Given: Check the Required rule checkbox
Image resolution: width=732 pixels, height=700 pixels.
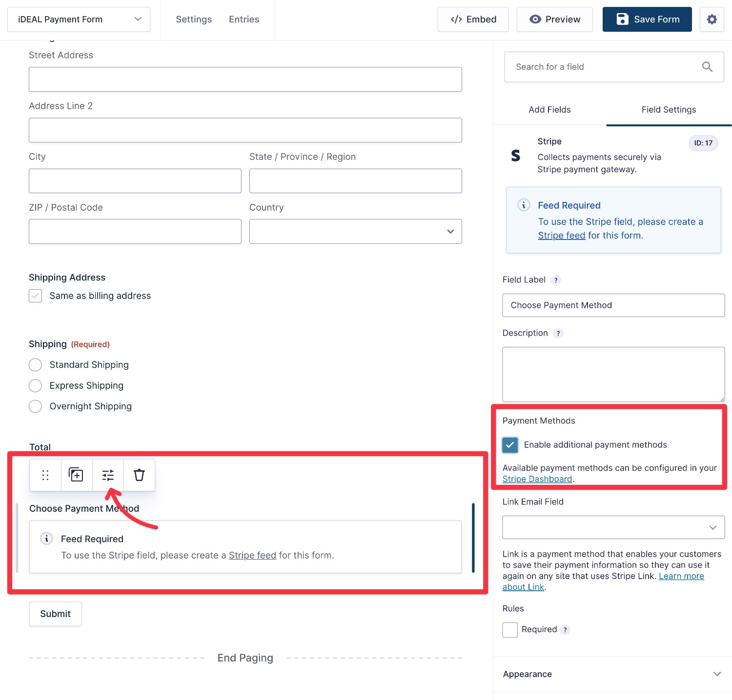Looking at the screenshot, I should pyautogui.click(x=510, y=630).
